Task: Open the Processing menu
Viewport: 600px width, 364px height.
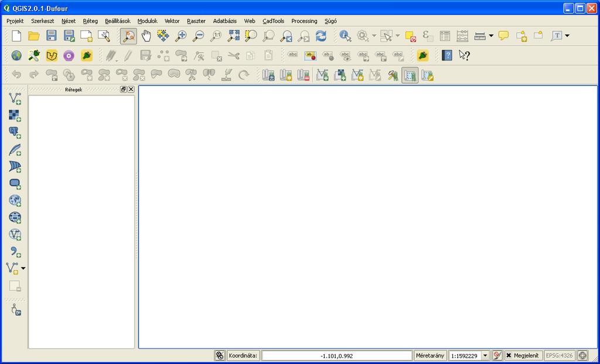Action: point(304,21)
